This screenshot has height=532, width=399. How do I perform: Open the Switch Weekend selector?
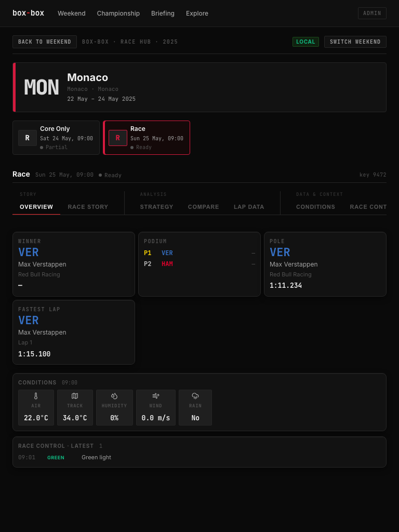[355, 42]
